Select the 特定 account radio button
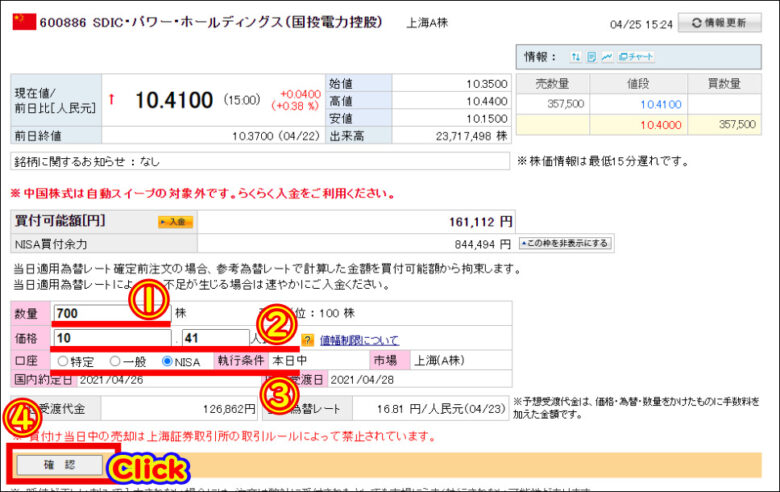The image size is (780, 492). click(x=63, y=361)
